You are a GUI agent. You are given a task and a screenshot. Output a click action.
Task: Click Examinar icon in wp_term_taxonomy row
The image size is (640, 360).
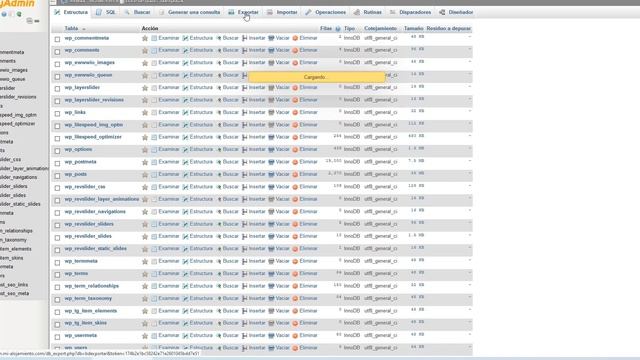pyautogui.click(x=154, y=299)
